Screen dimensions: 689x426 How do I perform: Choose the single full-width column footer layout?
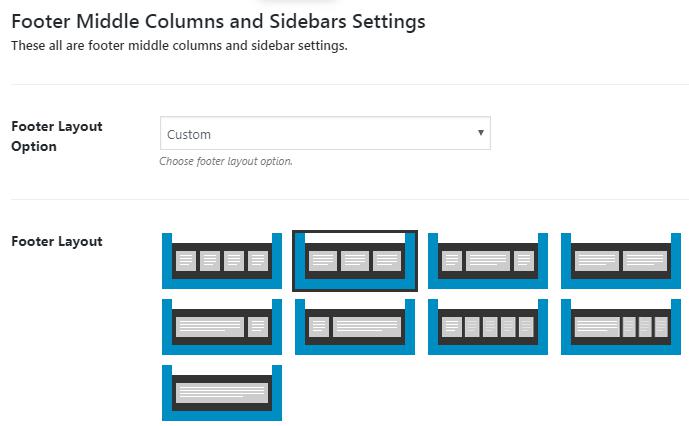click(222, 392)
